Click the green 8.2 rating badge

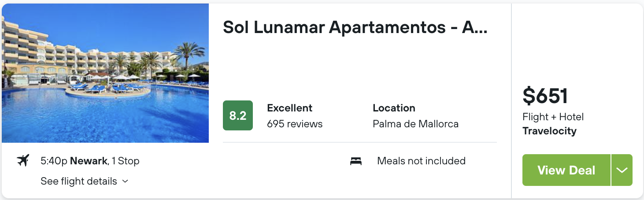point(238,116)
